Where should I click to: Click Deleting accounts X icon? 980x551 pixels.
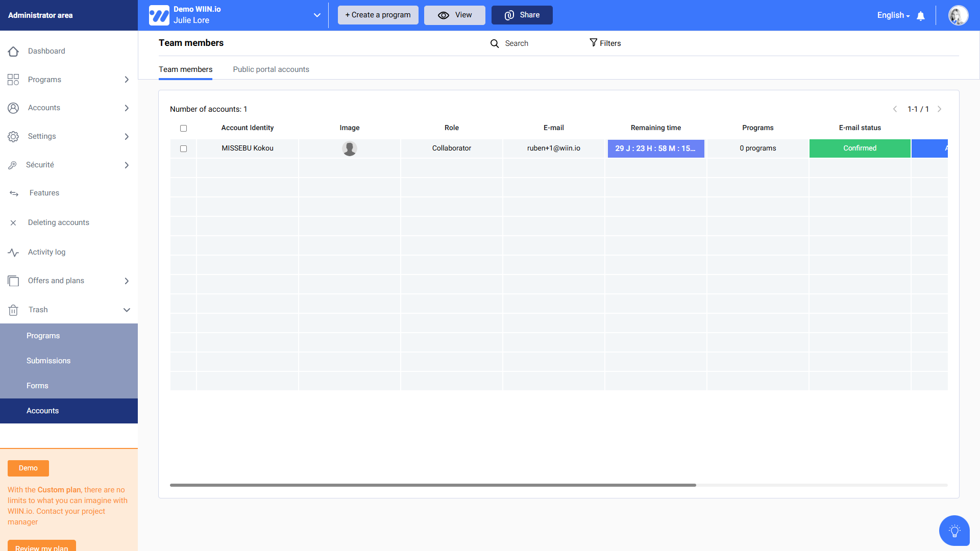(13, 223)
